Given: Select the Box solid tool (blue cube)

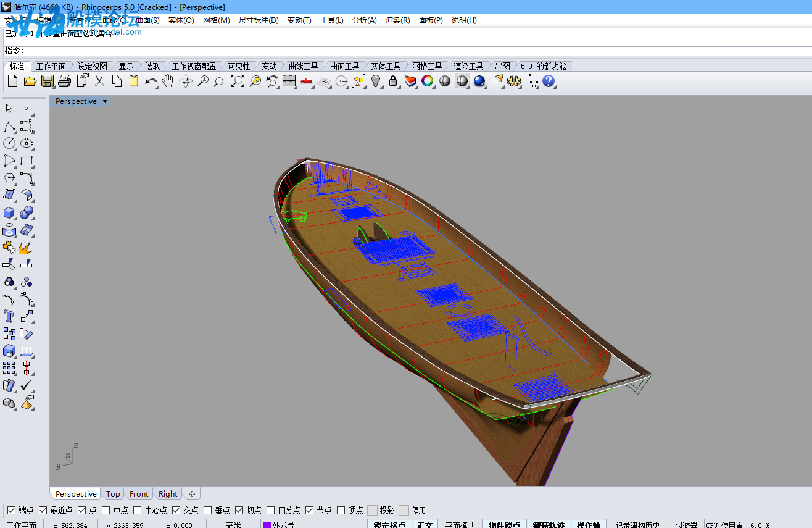Looking at the screenshot, I should coord(9,213).
